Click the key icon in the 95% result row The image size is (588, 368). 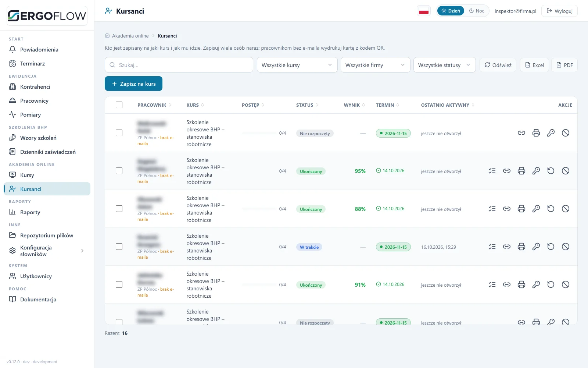[x=536, y=171]
